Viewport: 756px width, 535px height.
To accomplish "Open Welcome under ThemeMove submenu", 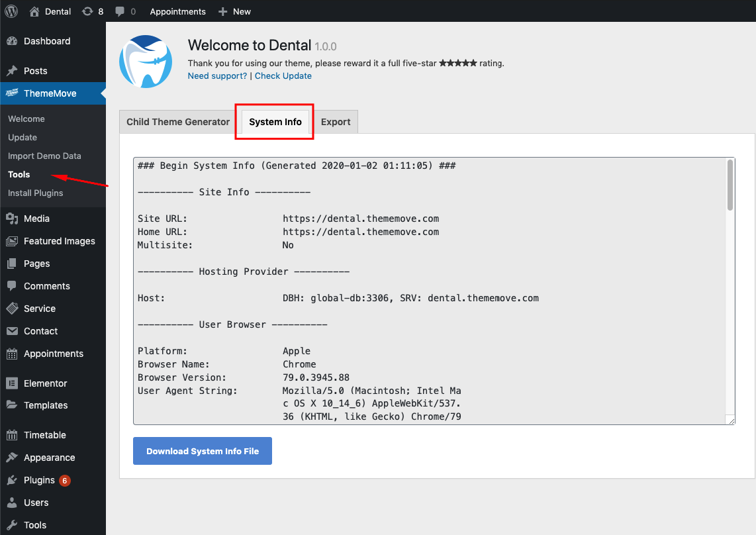I will (x=26, y=119).
